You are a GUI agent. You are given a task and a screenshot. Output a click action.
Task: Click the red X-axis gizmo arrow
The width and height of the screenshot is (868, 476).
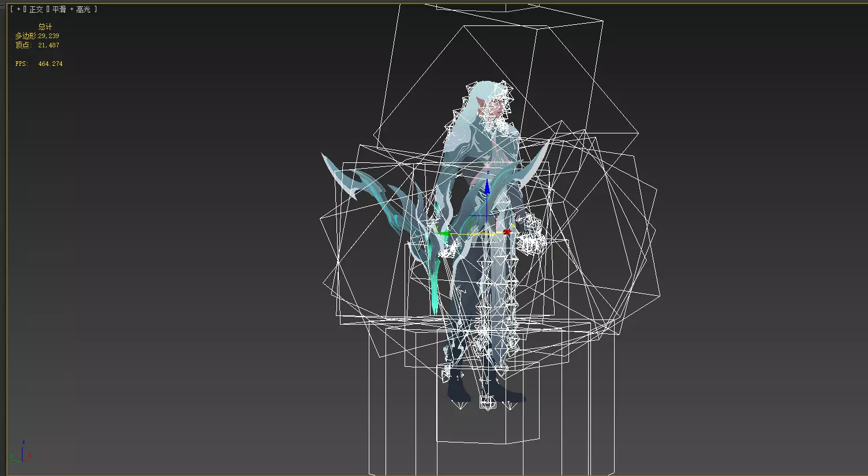(x=507, y=232)
